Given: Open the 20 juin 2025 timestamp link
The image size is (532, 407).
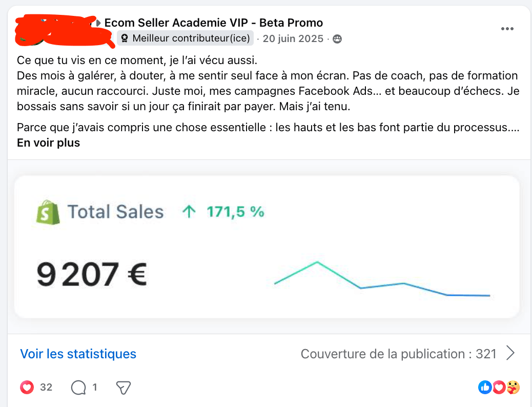Looking at the screenshot, I should 293,38.
